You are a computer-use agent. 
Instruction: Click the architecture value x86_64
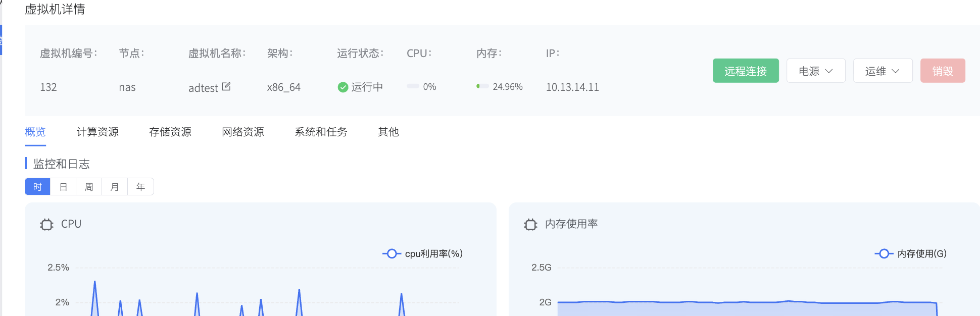(x=284, y=87)
